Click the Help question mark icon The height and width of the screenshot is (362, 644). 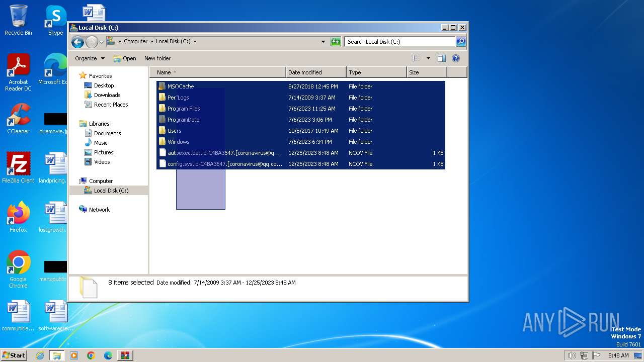click(x=456, y=58)
